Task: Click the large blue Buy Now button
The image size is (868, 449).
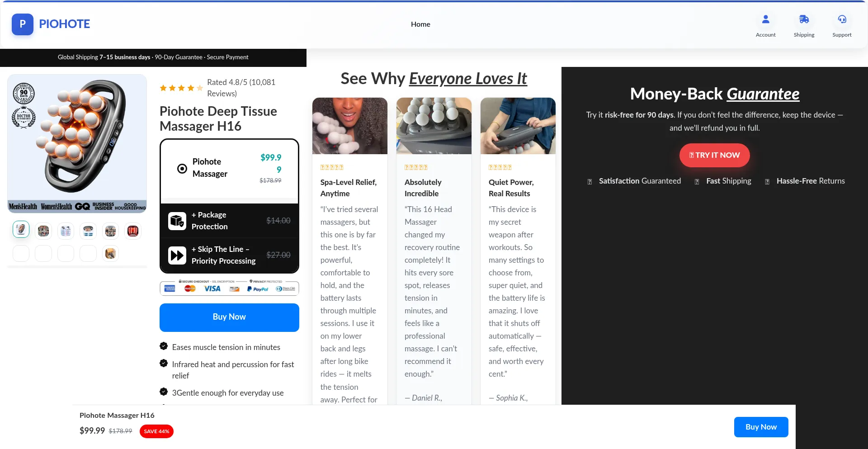Action: click(x=229, y=317)
